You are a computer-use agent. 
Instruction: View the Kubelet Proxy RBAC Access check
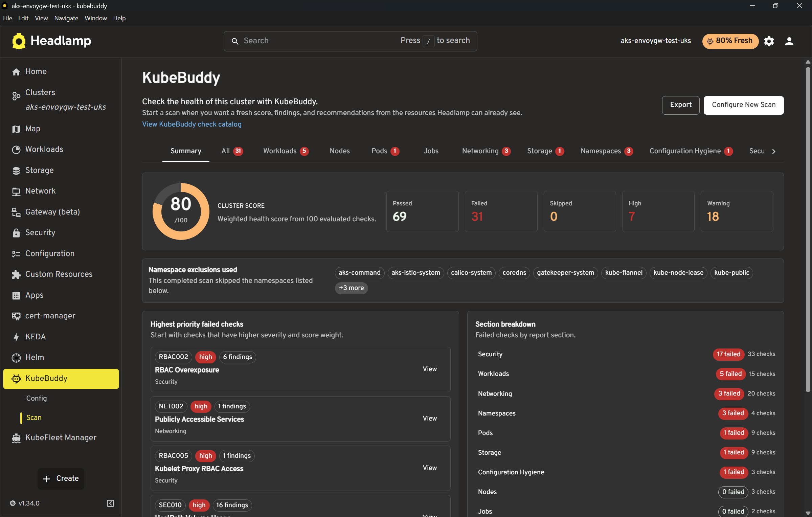click(430, 468)
